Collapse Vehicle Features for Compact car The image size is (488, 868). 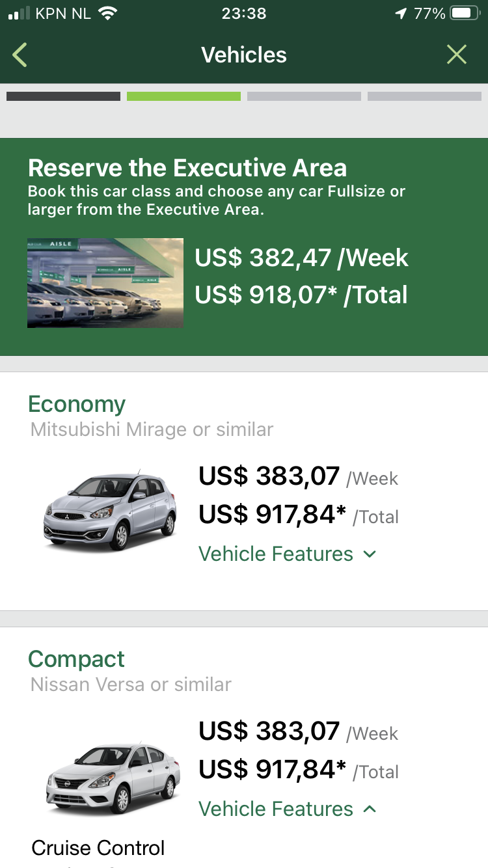[x=276, y=809]
